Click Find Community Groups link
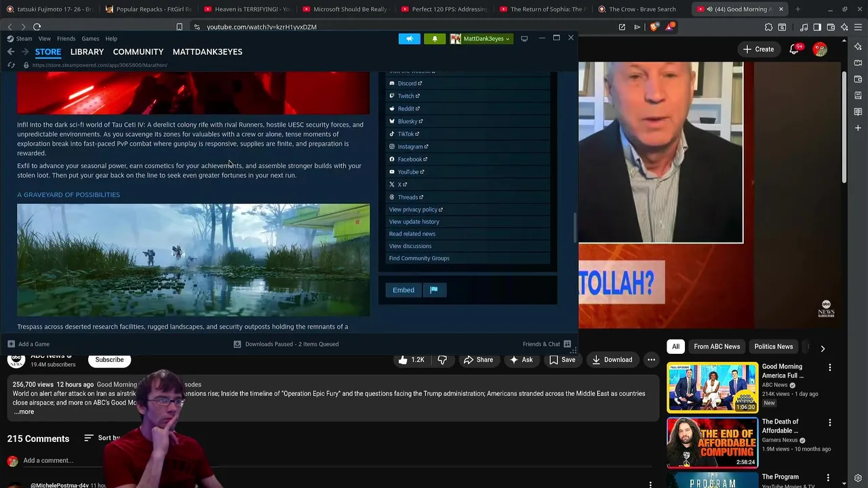 (x=419, y=258)
